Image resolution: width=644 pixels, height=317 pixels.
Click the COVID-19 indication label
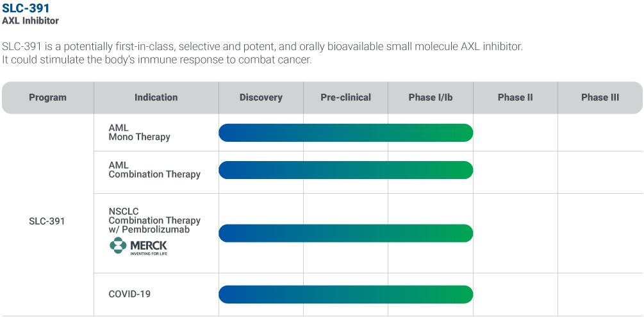(129, 294)
